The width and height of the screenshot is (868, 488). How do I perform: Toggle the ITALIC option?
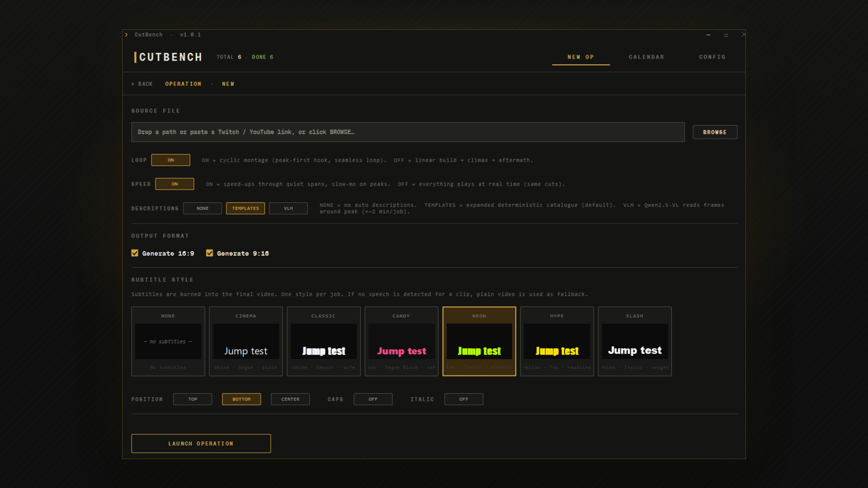coord(464,399)
